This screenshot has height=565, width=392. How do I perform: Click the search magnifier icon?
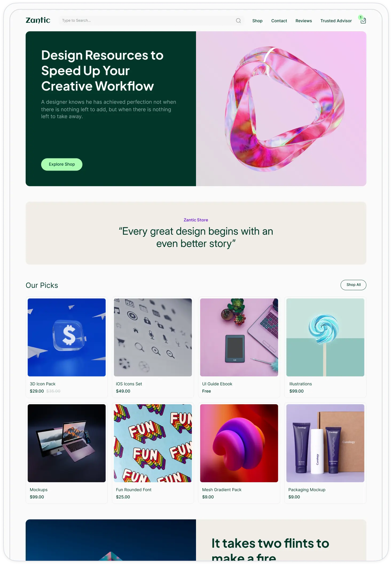coord(238,21)
